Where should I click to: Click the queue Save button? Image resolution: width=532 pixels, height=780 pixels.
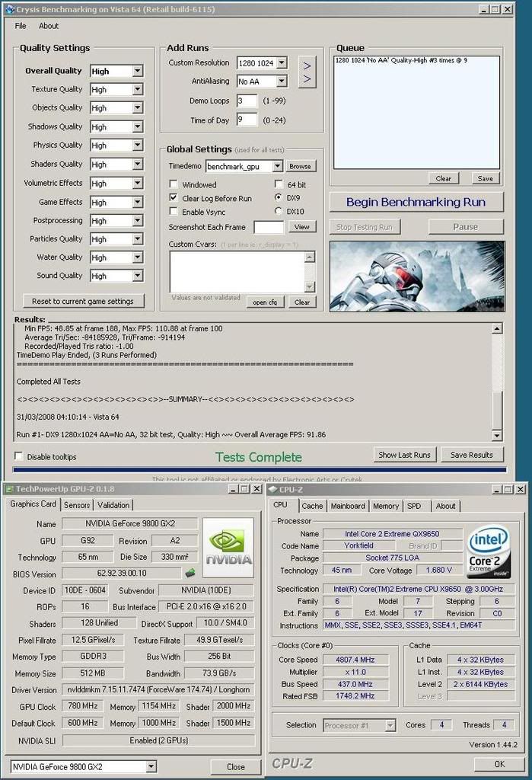pyautogui.click(x=486, y=178)
